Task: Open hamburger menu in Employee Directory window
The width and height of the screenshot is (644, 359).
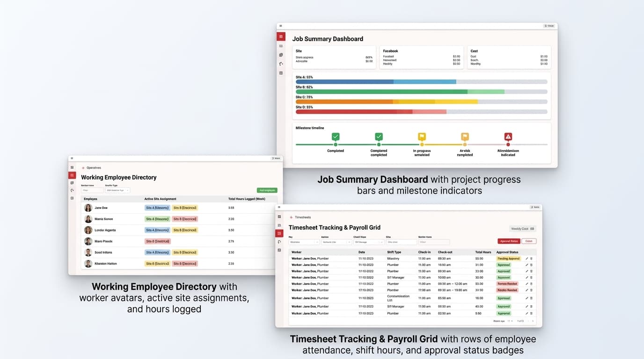Action: [x=72, y=158]
